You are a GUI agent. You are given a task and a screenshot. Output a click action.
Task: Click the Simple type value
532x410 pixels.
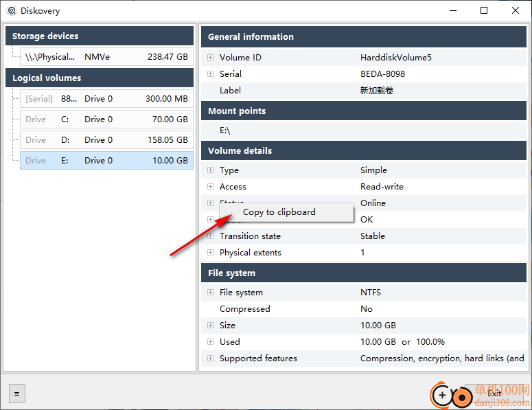point(373,170)
